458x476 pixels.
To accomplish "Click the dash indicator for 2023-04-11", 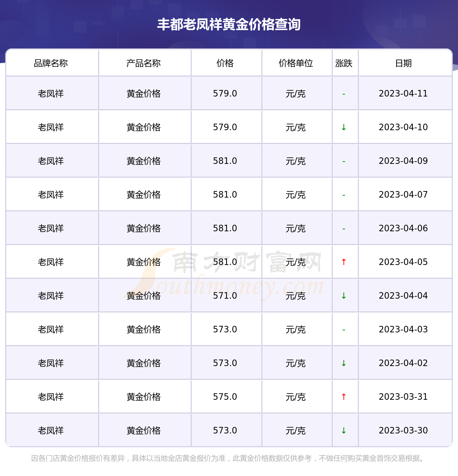I will 344,94.
